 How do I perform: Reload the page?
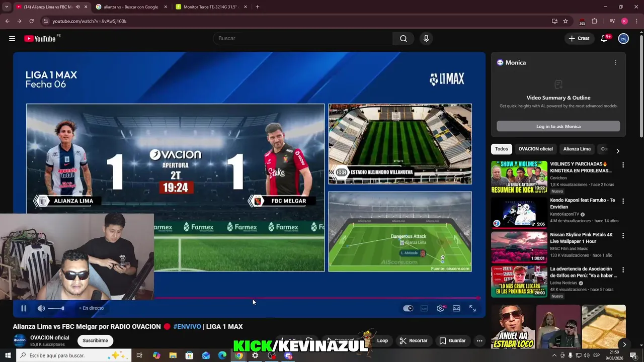[x=31, y=21]
